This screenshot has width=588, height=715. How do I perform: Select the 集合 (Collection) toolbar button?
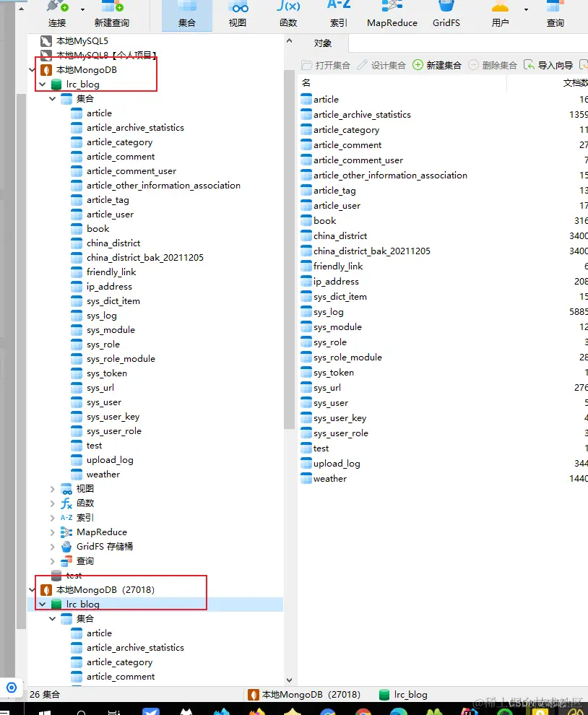click(x=187, y=14)
